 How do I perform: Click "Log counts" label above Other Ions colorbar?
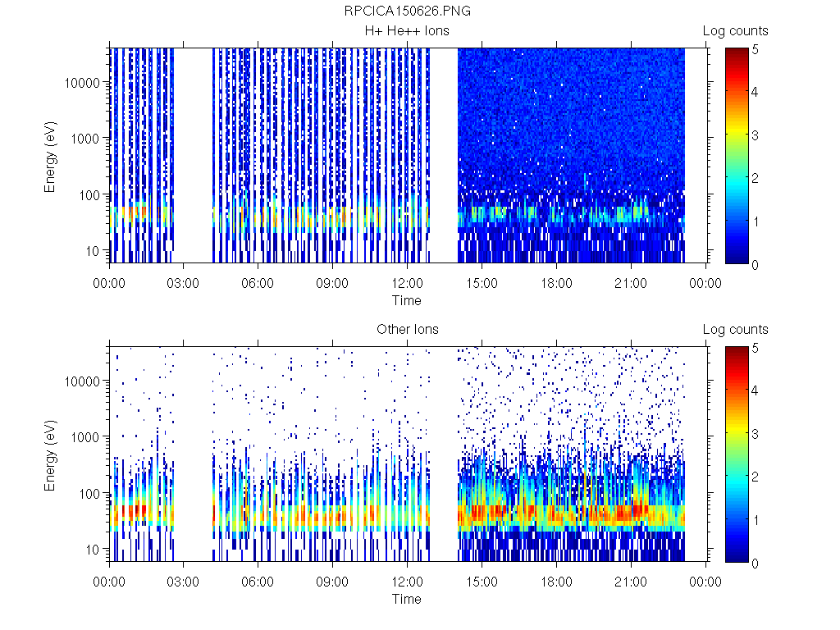click(736, 330)
